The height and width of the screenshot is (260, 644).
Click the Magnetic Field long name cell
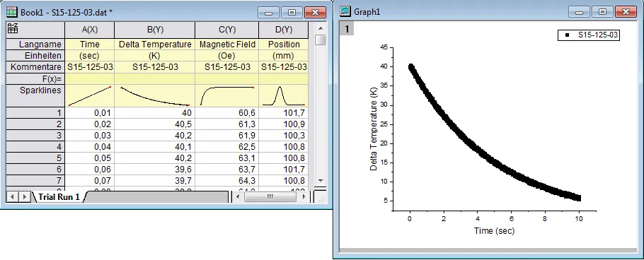point(227,45)
